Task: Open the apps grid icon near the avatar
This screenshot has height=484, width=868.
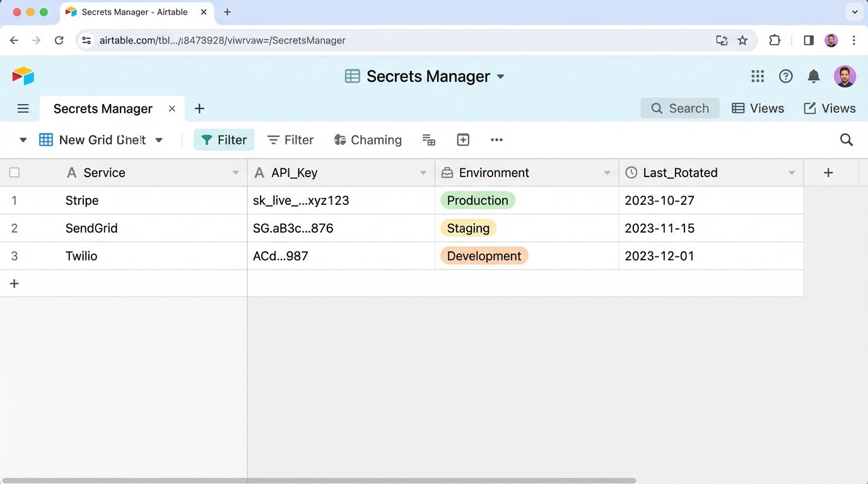Action: coord(757,76)
